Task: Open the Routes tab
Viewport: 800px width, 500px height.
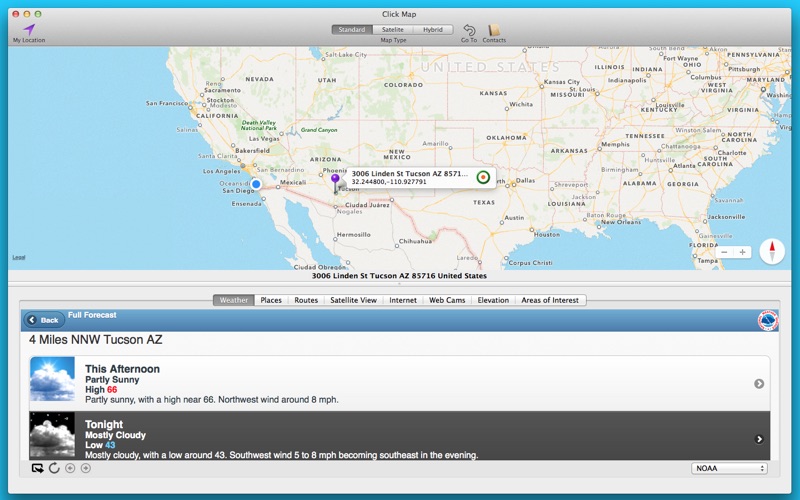Action: point(306,300)
